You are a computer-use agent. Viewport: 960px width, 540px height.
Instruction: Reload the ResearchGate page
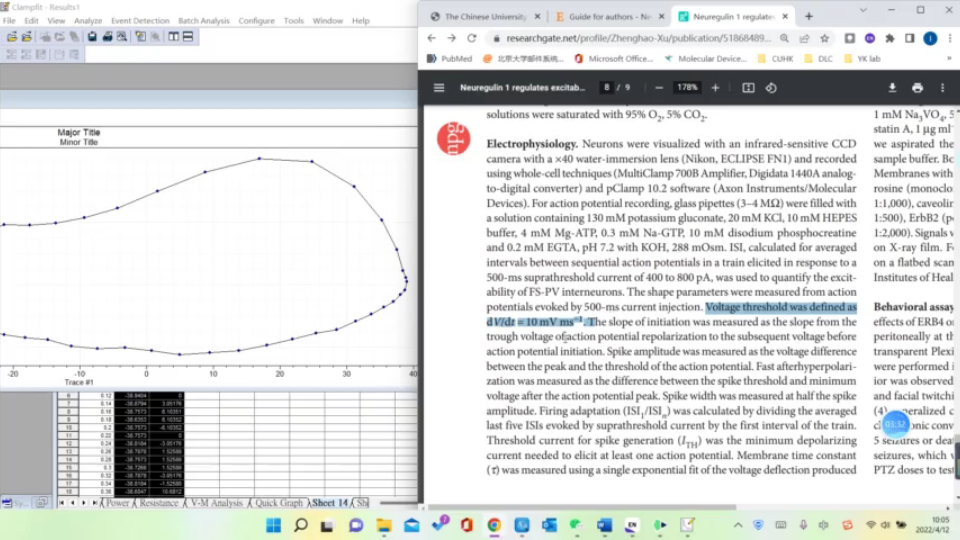(472, 38)
